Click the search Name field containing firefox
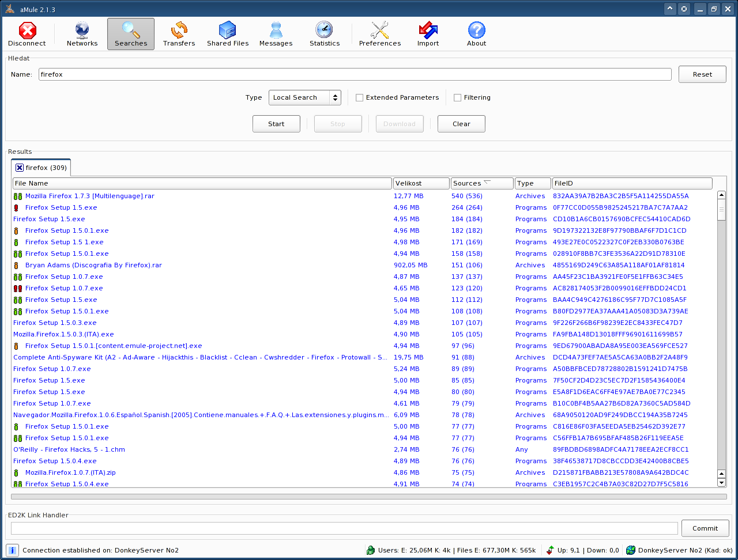Screen dimensions: 738x560 pos(355,74)
